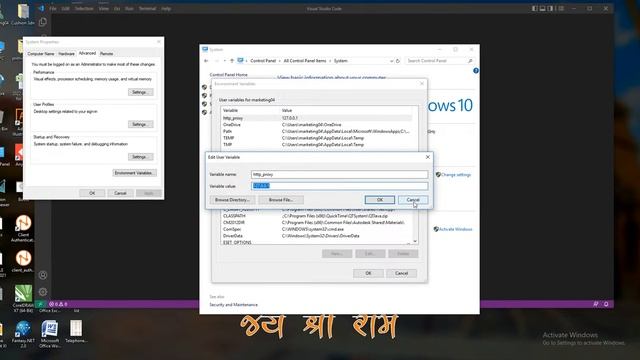The width and height of the screenshot is (640, 360).
Task: Click the Environment Variables button
Action: 134,173
